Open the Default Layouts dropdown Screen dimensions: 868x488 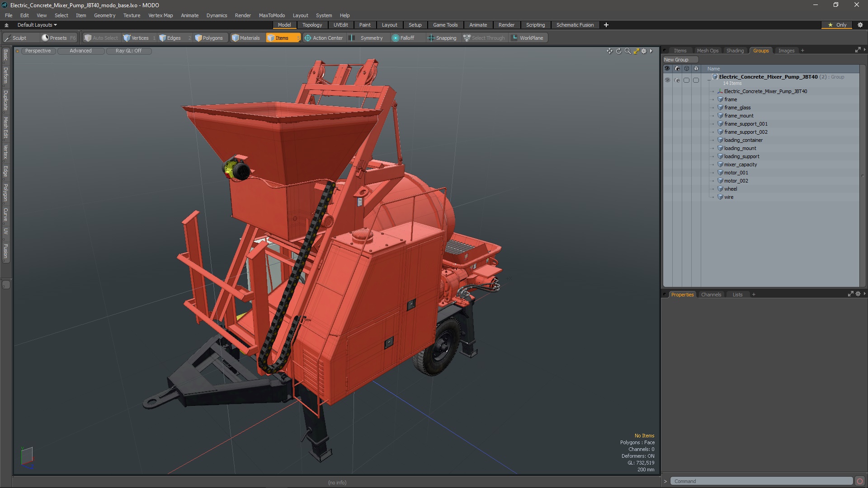[x=37, y=25]
